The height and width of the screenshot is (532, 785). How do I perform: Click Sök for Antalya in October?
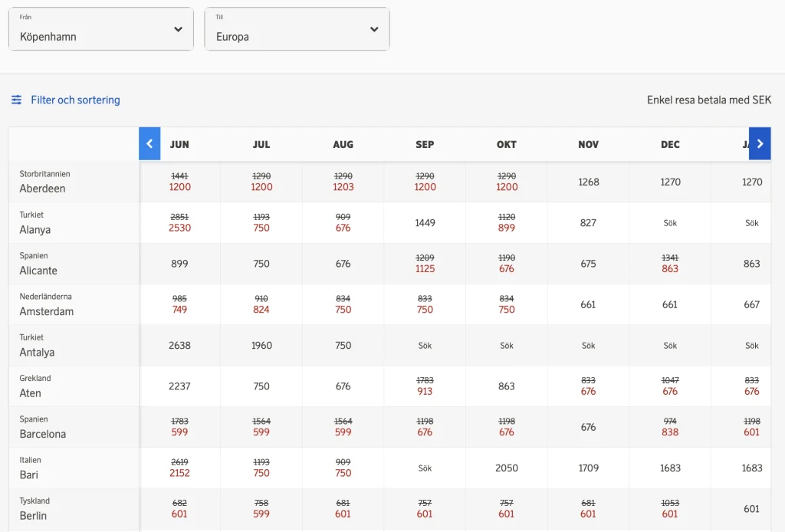point(506,346)
